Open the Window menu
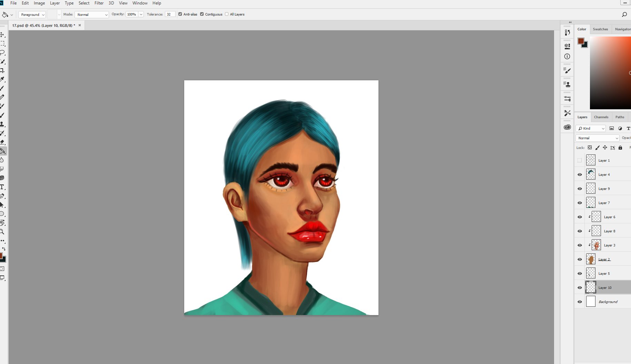 click(x=140, y=3)
